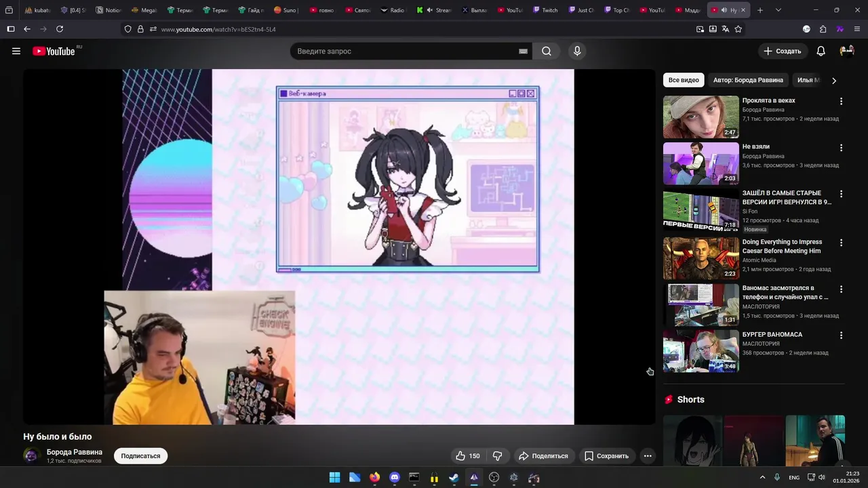Viewport: 868px width, 488px height.
Task: Open options for Ваномас засмотрелся video
Action: point(841,289)
